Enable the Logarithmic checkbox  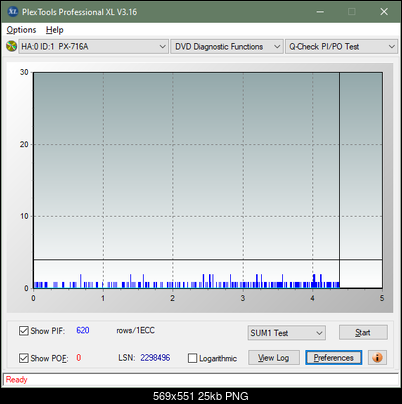click(x=192, y=358)
